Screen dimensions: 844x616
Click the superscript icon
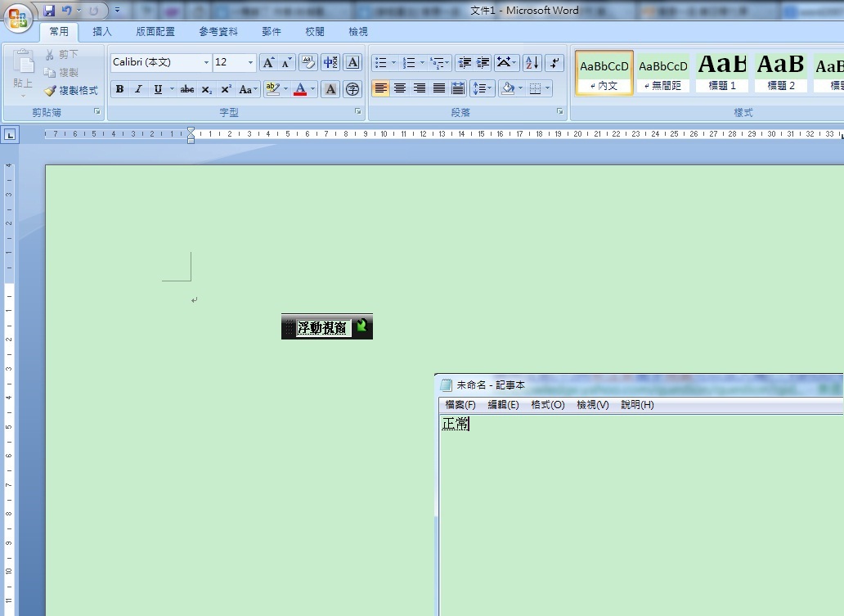(x=227, y=89)
